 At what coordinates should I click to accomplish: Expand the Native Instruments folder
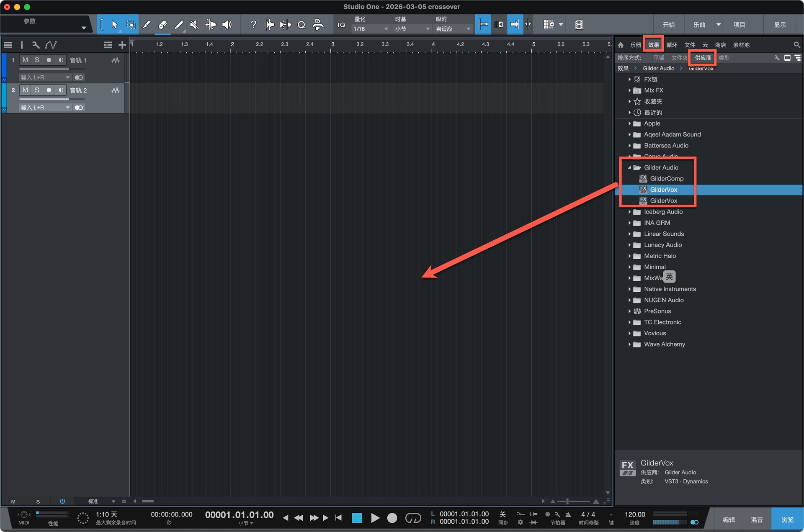click(x=629, y=289)
